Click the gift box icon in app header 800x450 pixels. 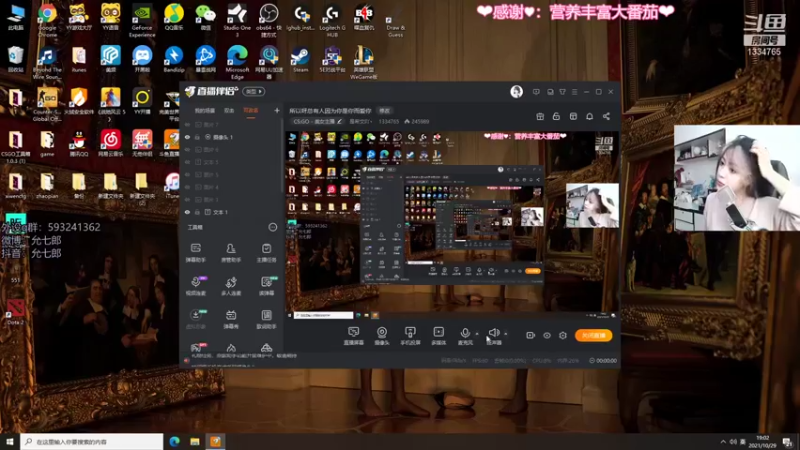pos(540,116)
